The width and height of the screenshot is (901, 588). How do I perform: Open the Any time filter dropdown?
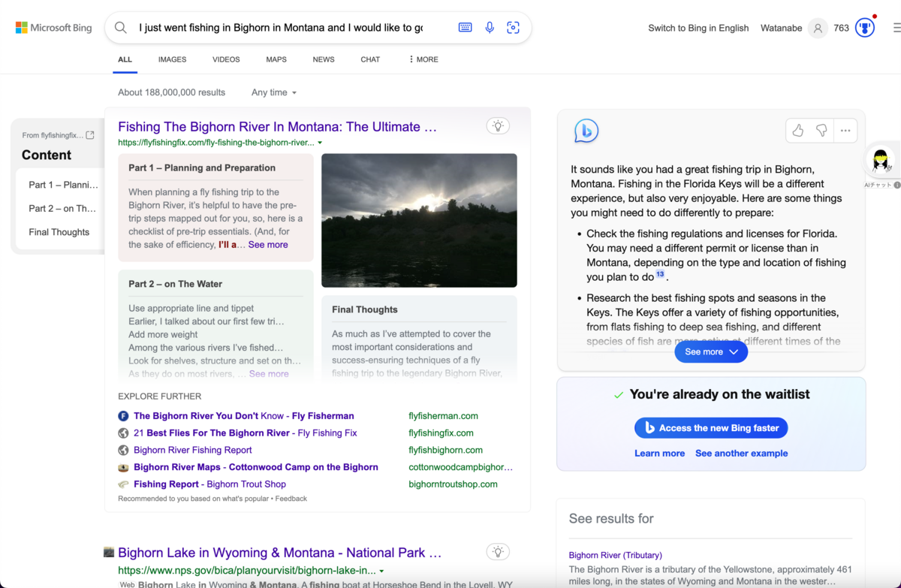(x=274, y=92)
